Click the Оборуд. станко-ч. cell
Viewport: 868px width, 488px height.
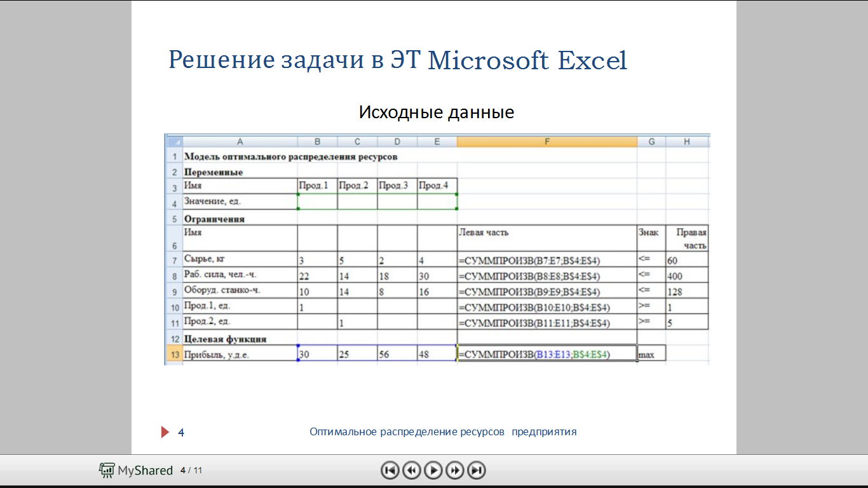point(240,291)
